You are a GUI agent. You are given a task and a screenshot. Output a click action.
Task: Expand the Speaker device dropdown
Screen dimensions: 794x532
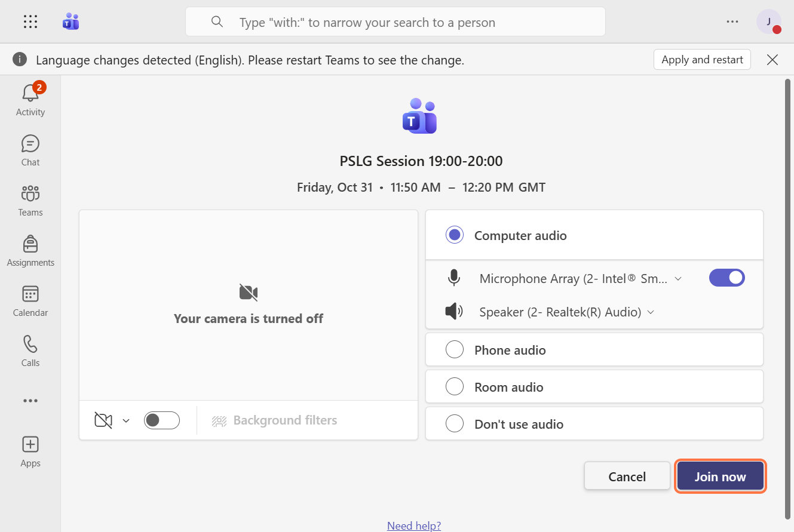pos(651,312)
